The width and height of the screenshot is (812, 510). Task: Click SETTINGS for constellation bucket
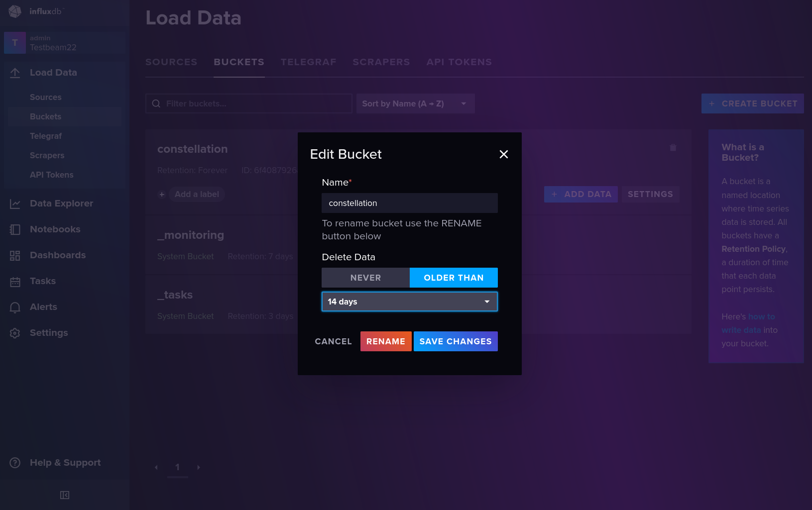(650, 195)
